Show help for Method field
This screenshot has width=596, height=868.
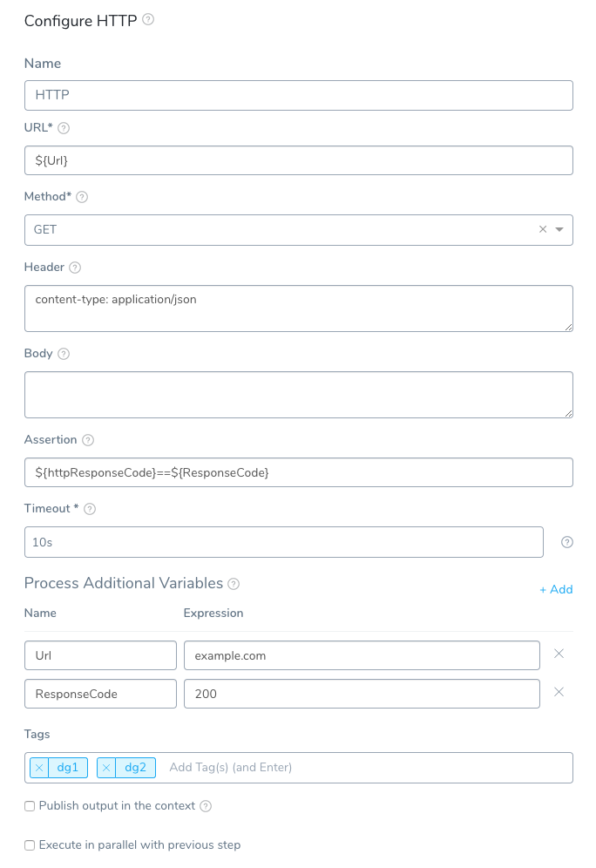click(82, 197)
